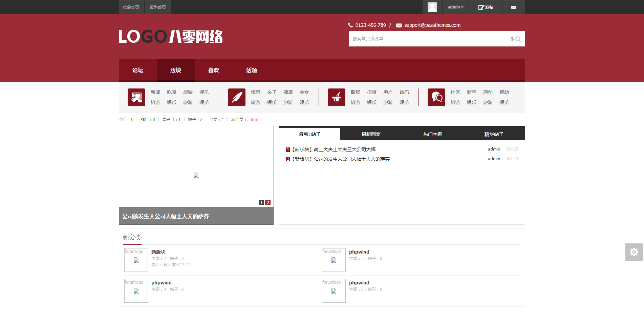Click the chat bubbles community icon
Viewport: 644px width, 320px height.
436,97
